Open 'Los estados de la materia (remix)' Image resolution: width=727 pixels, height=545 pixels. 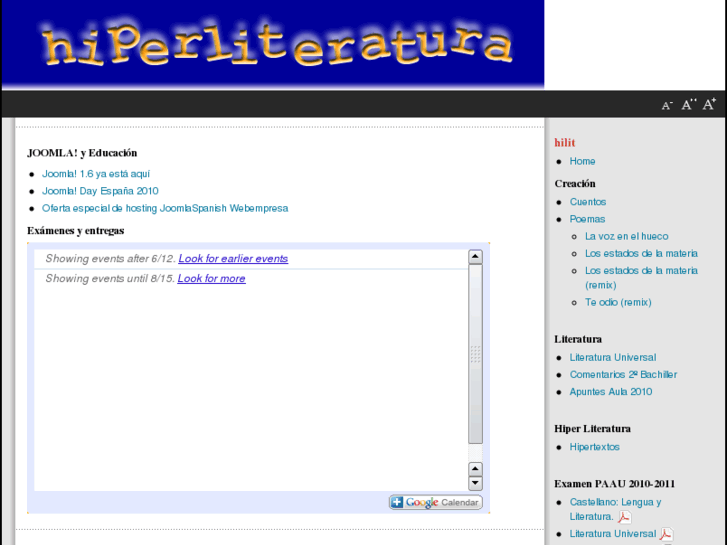pyautogui.click(x=641, y=278)
